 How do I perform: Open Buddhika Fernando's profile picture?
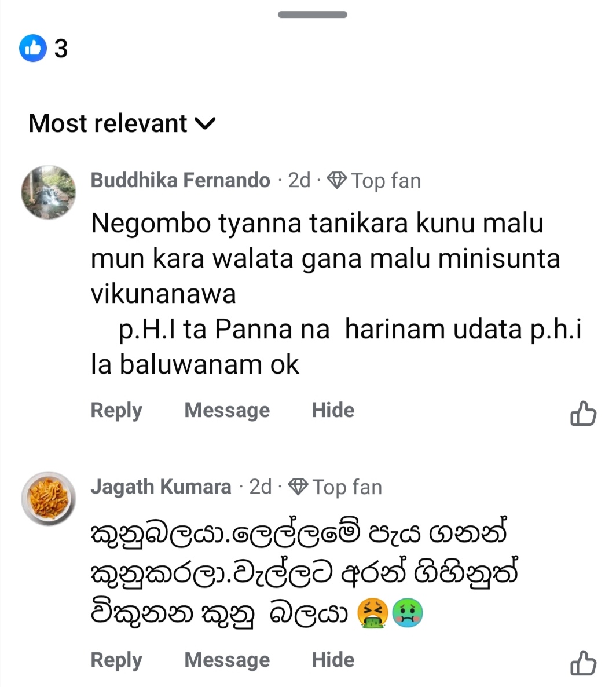point(49,192)
